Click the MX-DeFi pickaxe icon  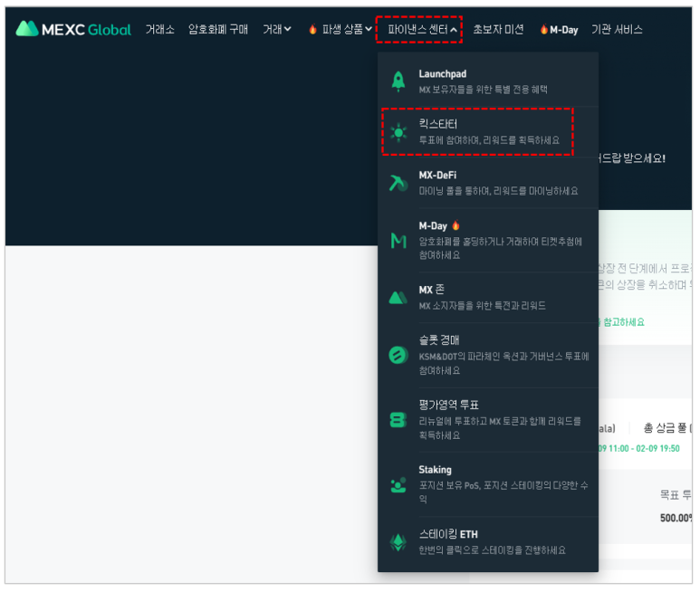point(398,184)
